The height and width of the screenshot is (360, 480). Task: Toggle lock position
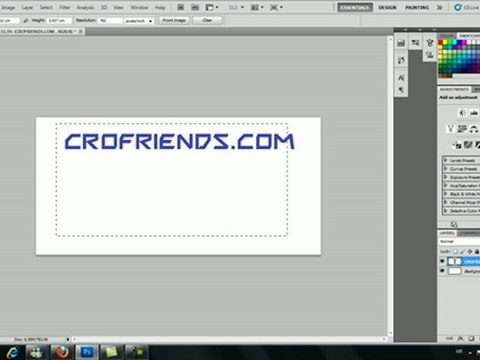470,252
